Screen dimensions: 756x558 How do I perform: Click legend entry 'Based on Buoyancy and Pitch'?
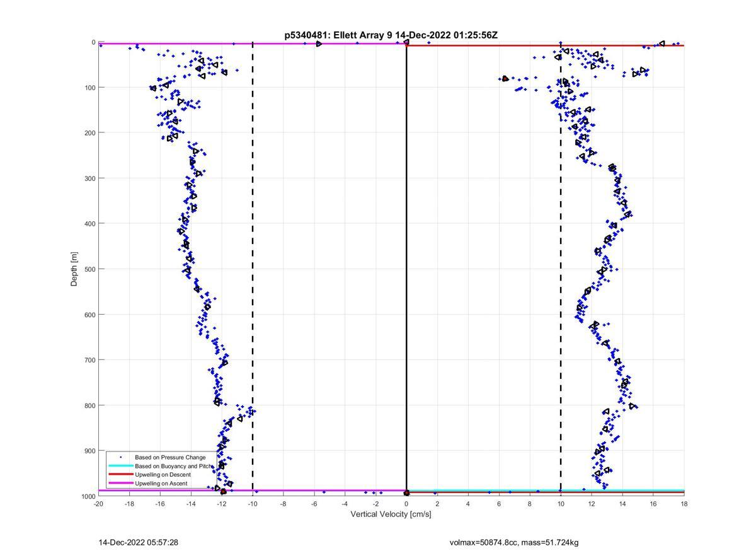click(174, 466)
